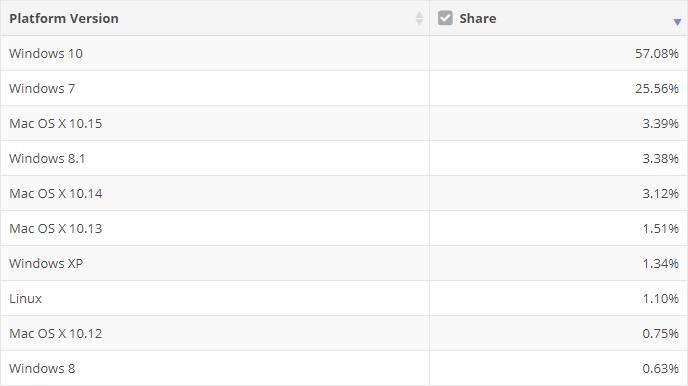Click the Share descending sort arrow
This screenshot has height=386, width=688.
(x=677, y=22)
